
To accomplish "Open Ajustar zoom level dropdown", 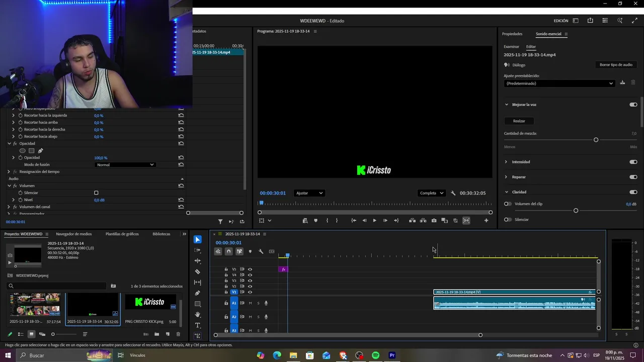I will [309, 193].
